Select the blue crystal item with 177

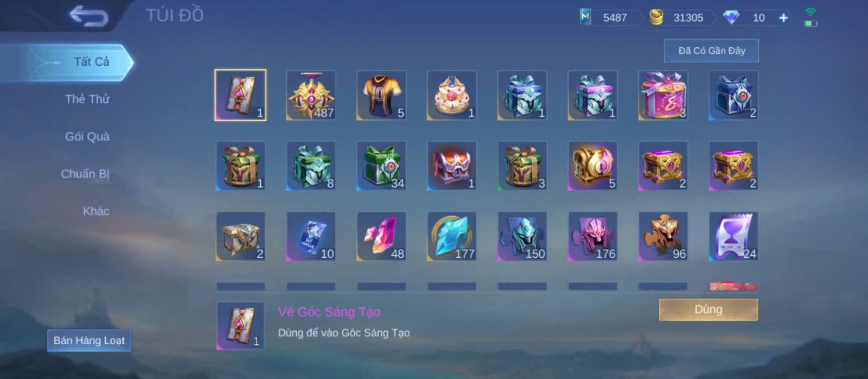(452, 236)
